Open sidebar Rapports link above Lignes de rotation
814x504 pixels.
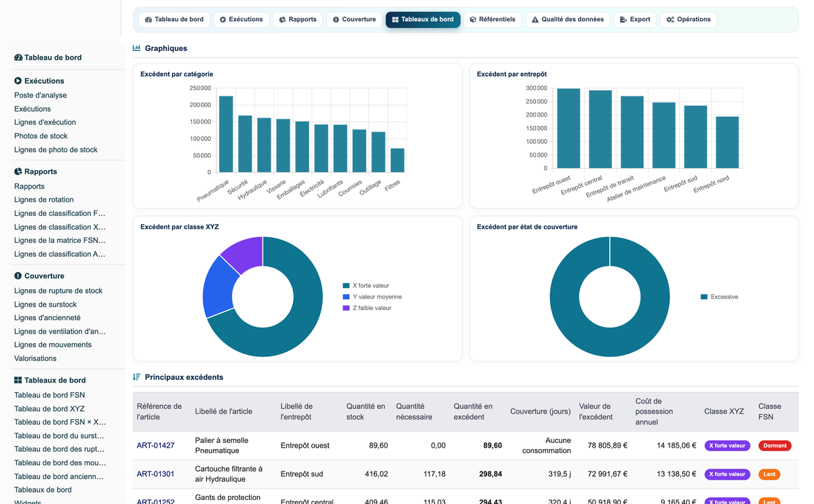(x=29, y=187)
